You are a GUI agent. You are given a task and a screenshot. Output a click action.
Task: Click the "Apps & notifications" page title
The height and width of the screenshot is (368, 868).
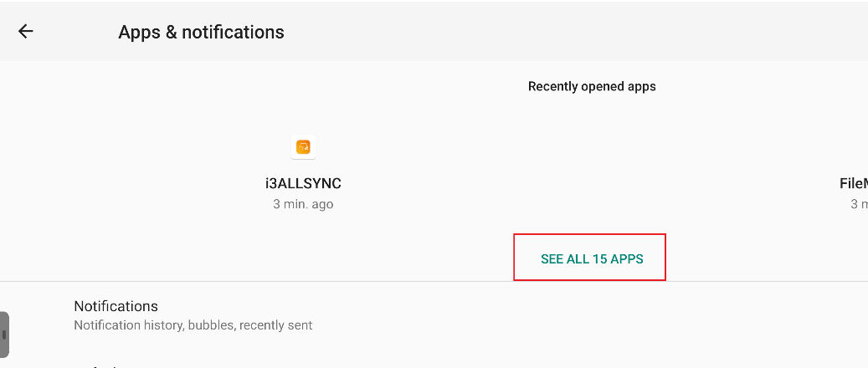click(201, 33)
